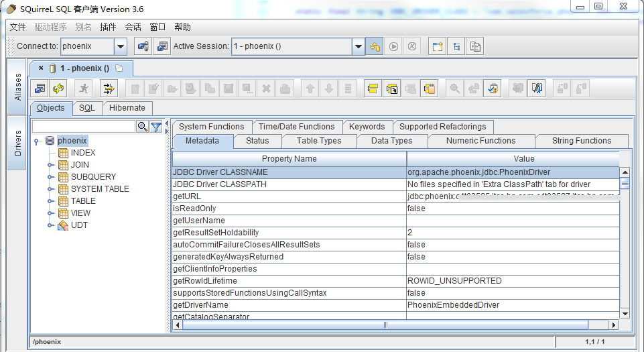The width and height of the screenshot is (644, 352).
Task: Open the 文件 menu
Action: (17, 27)
